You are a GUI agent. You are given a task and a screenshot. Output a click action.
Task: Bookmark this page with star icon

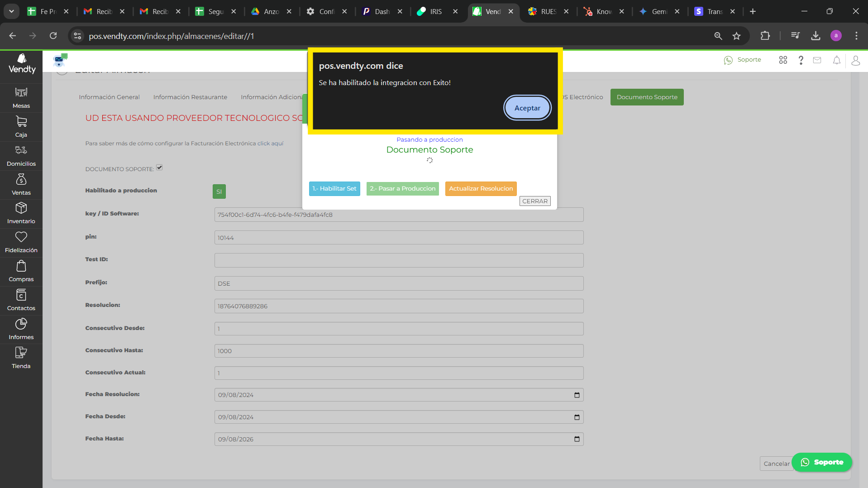click(737, 36)
